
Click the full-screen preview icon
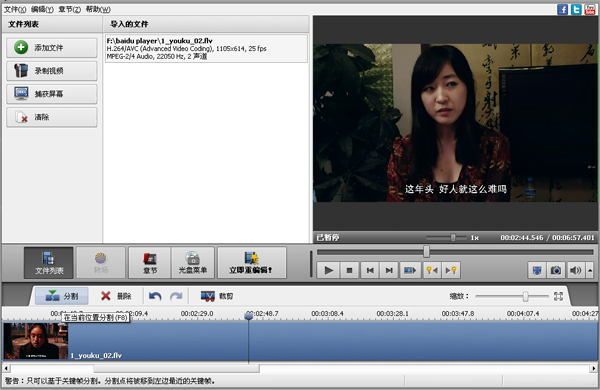537,271
